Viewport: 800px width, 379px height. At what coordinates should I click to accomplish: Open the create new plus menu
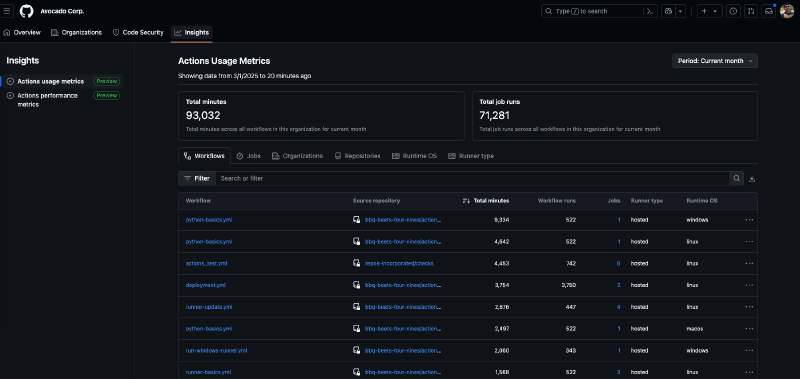(x=710, y=11)
